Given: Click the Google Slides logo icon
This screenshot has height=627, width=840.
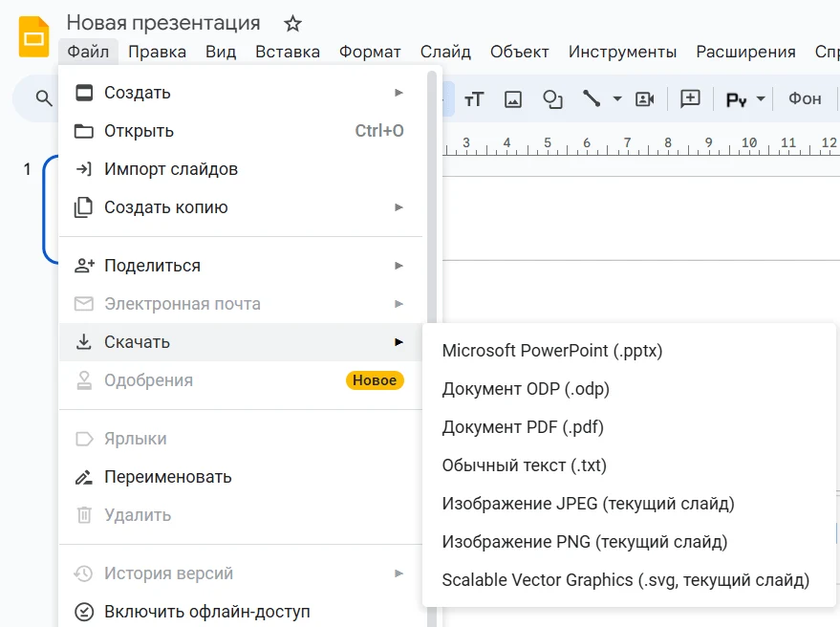Looking at the screenshot, I should pos(33,36).
